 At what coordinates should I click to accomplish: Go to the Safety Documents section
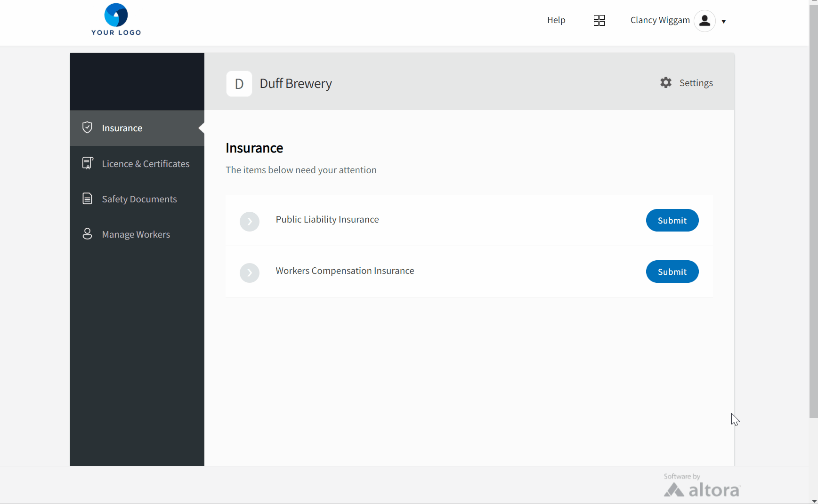[139, 199]
